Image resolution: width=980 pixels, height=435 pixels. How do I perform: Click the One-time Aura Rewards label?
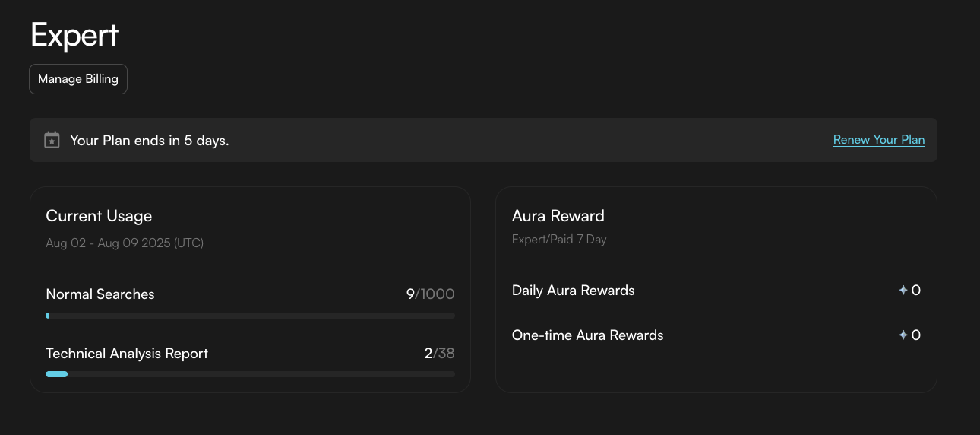pos(588,335)
